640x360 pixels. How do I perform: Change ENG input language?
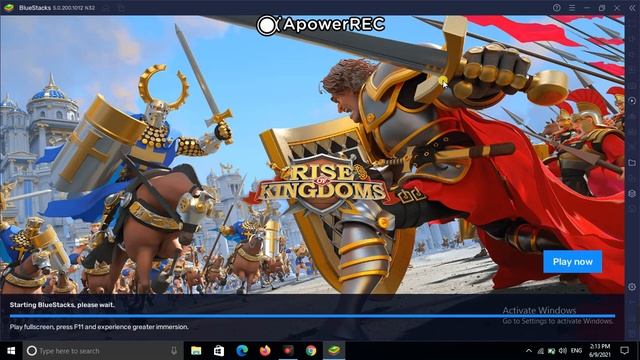coord(576,351)
